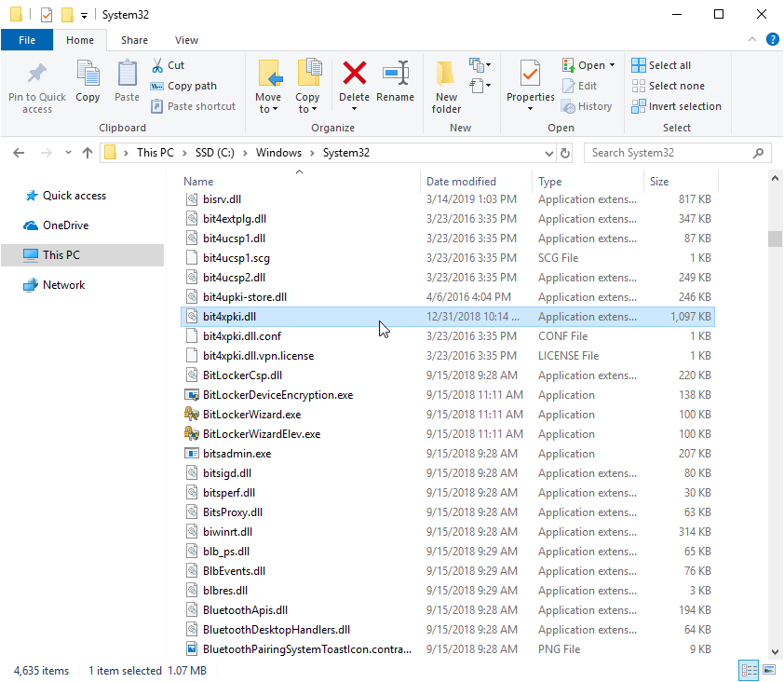784x682 pixels.
Task: Cut the selected file
Action: coord(169,65)
